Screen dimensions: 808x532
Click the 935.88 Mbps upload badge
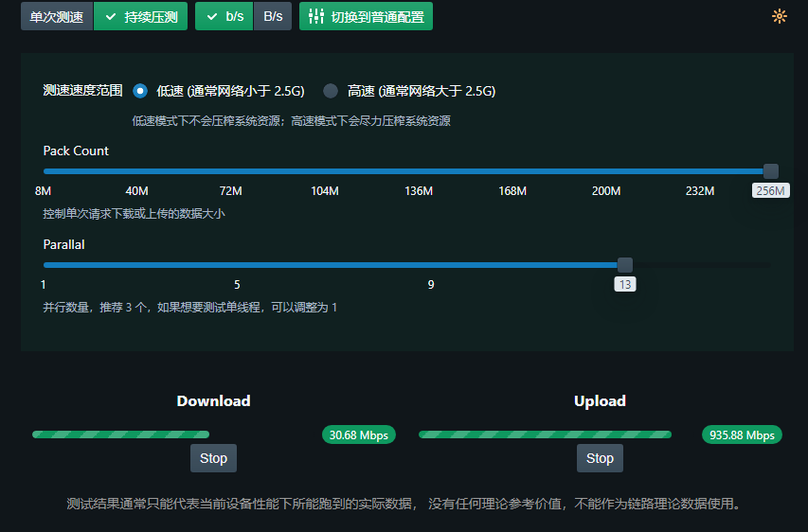click(742, 435)
